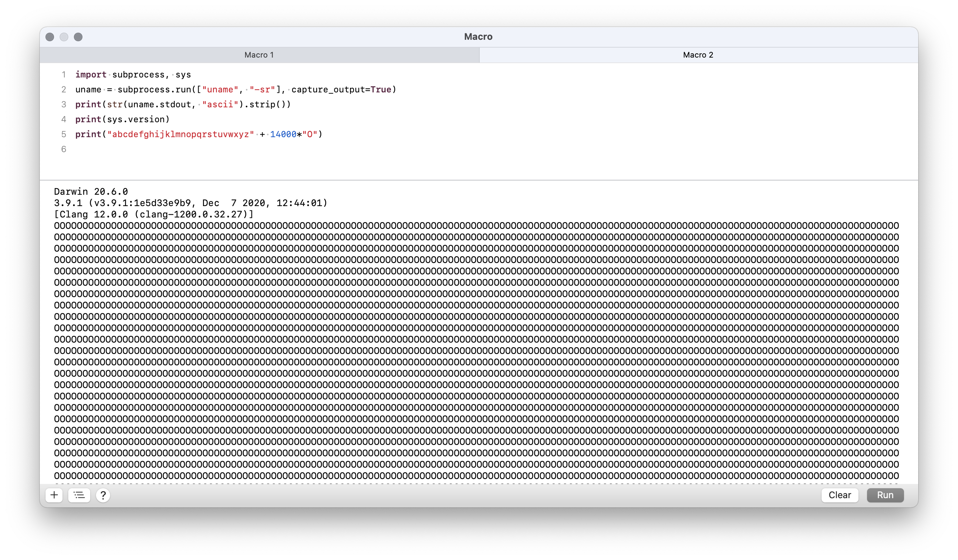
Task: Click the Darwin 20.6.0 output line
Action: 91,192
